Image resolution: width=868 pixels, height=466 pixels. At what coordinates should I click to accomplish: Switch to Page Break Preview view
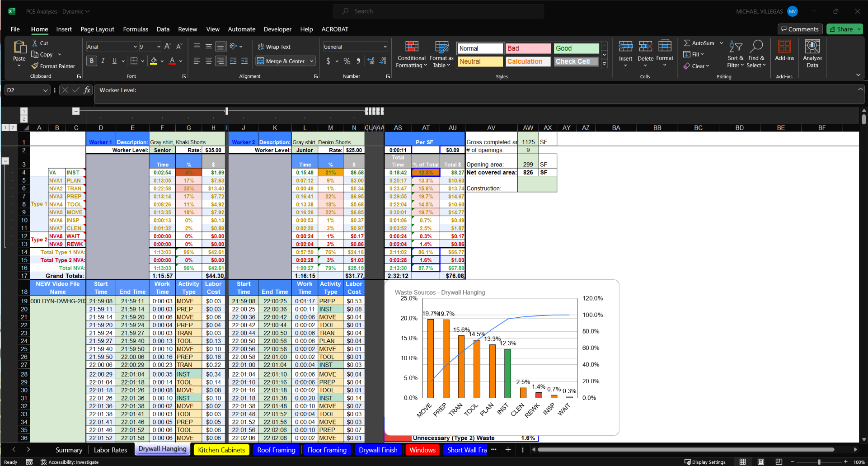[779, 461]
